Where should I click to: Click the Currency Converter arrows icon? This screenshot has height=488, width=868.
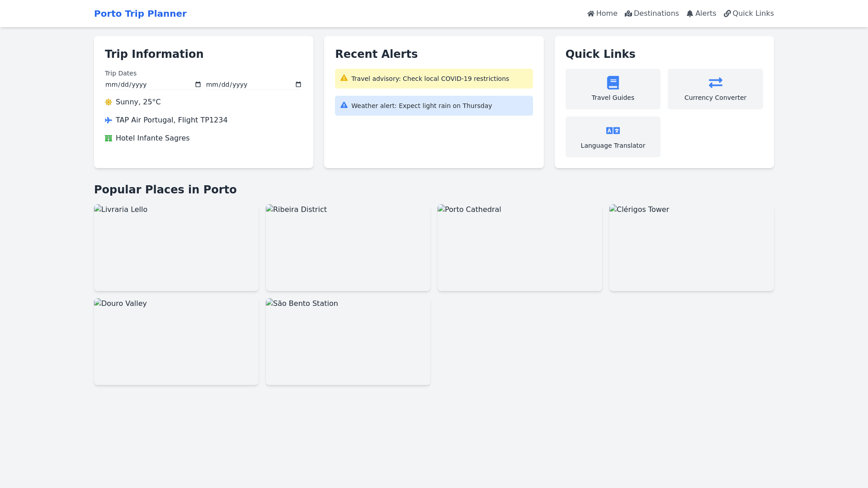pos(715,83)
